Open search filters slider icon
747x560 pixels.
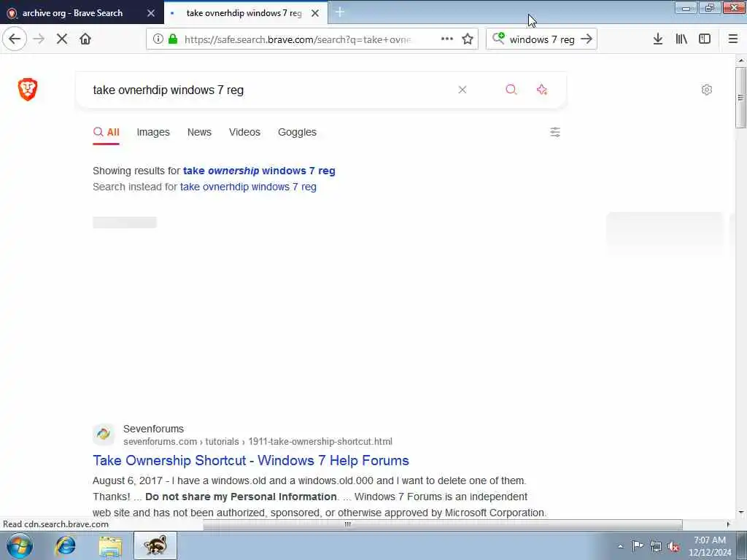point(555,132)
